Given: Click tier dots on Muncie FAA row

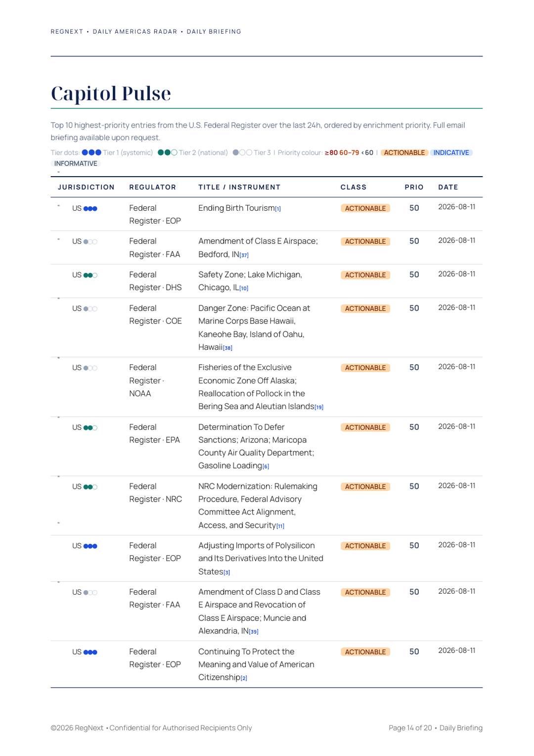Looking at the screenshot, I should click(90, 593).
